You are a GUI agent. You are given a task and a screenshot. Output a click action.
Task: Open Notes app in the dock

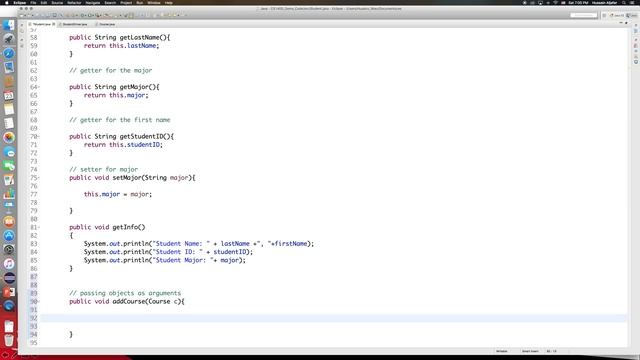(9, 109)
